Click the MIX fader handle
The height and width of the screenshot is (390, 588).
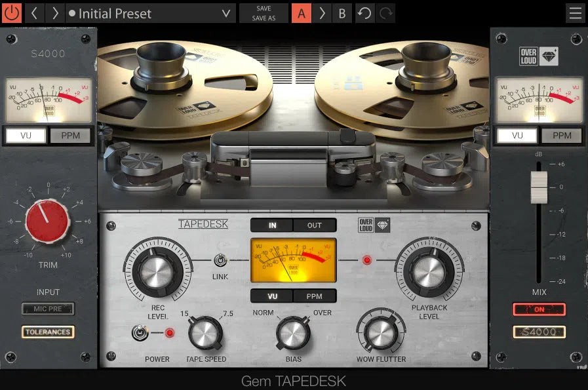coord(539,185)
